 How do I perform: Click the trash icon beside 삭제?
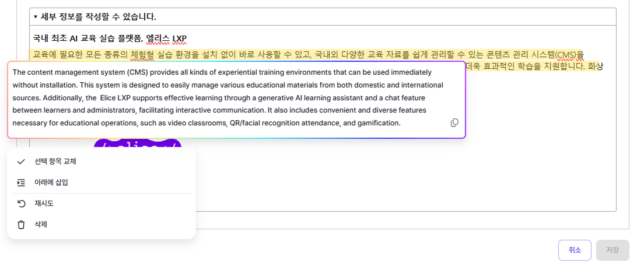[x=22, y=225]
